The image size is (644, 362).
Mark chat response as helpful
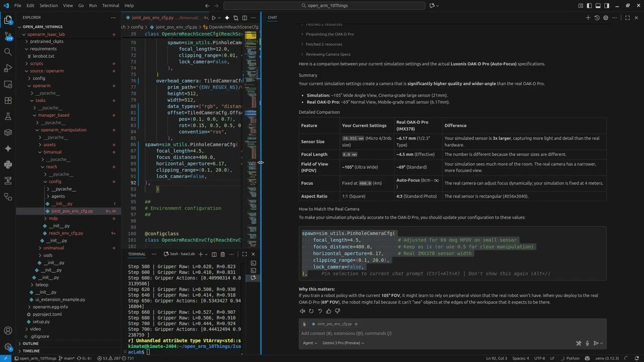329,311
